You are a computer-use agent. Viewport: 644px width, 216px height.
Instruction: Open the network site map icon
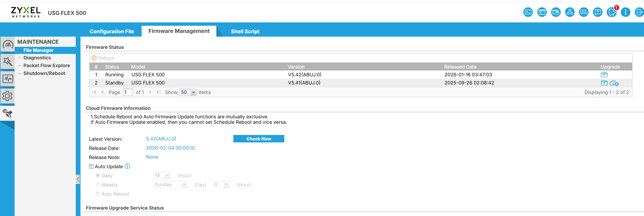coord(570,13)
